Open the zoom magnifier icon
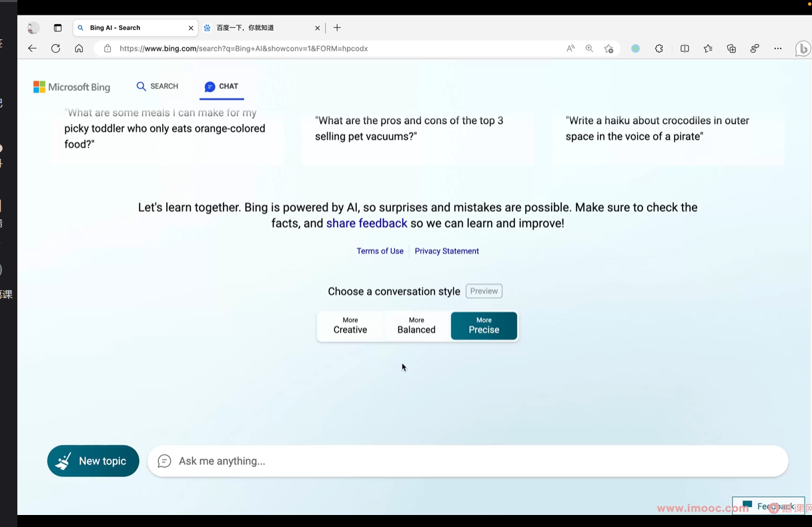Image resolution: width=812 pixels, height=527 pixels. tap(589, 48)
